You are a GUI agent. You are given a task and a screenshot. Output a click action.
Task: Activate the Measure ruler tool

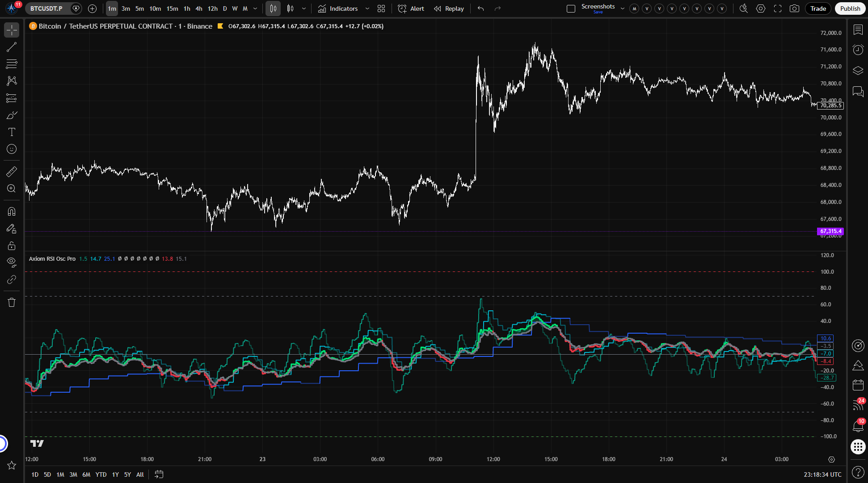[12, 171]
